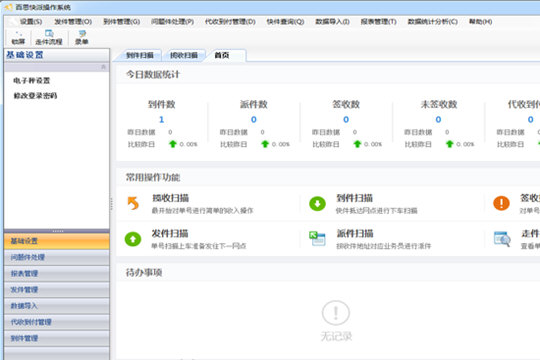This screenshot has height=360, width=540.
Task: Click the orange exclamation 签收 icon
Action: click(501, 203)
